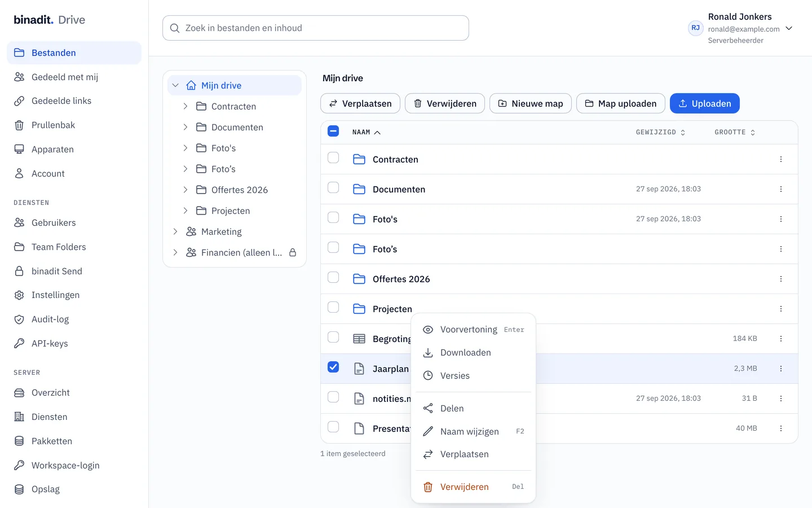The width and height of the screenshot is (812, 508).
Task: Tick the Documenten row checkbox
Action: pos(333,187)
